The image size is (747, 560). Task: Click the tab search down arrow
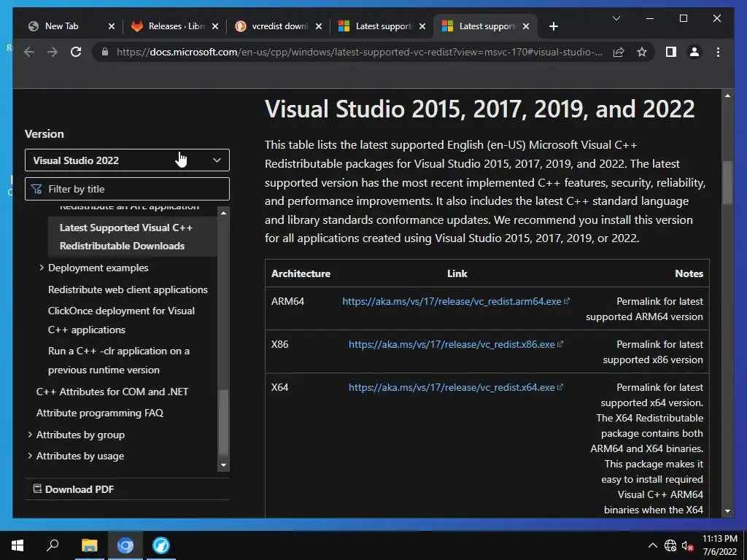pyautogui.click(x=616, y=18)
